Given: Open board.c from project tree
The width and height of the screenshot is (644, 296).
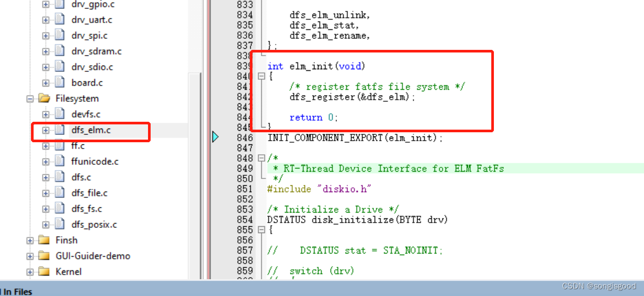Looking at the screenshot, I should [87, 83].
